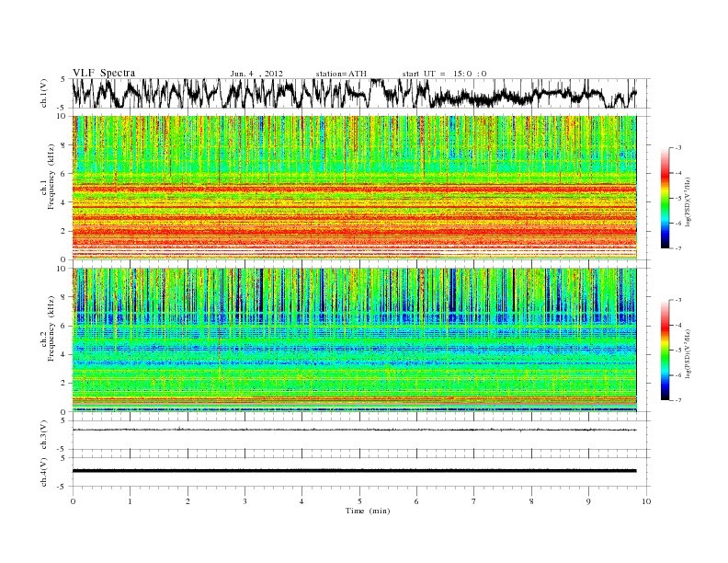Click the "-3" label on the ch.1 colorbar
Screen dimensions: 728x563
677,148
